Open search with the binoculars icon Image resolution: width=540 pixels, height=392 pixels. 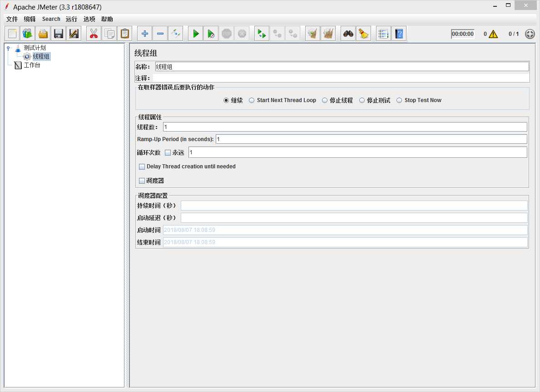click(348, 34)
